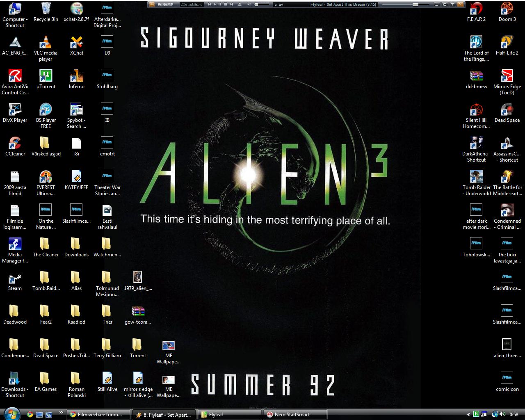Open the AssassinsCreed shortcut icon

[x=507, y=149]
